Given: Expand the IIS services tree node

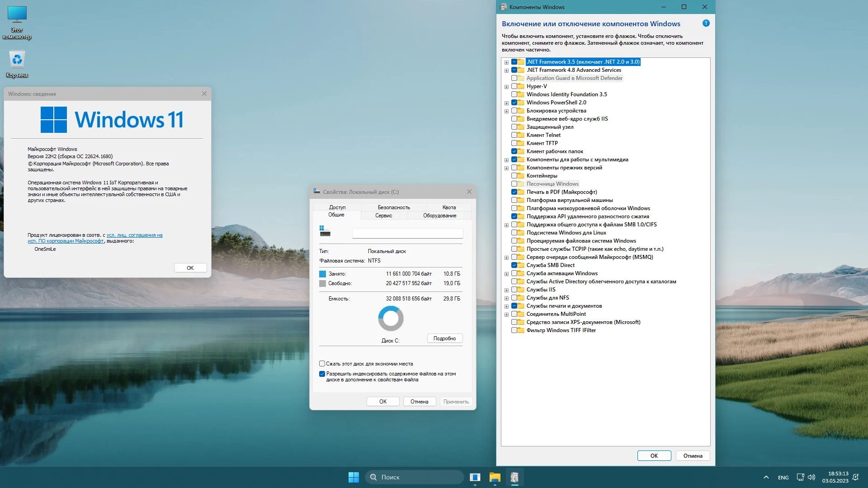Looking at the screenshot, I should coord(506,290).
